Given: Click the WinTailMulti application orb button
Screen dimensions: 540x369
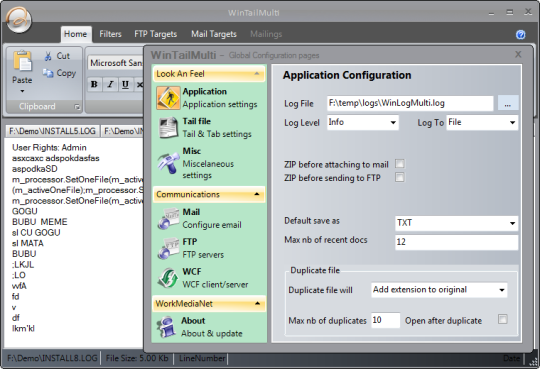Looking at the screenshot, I should [x=19, y=20].
